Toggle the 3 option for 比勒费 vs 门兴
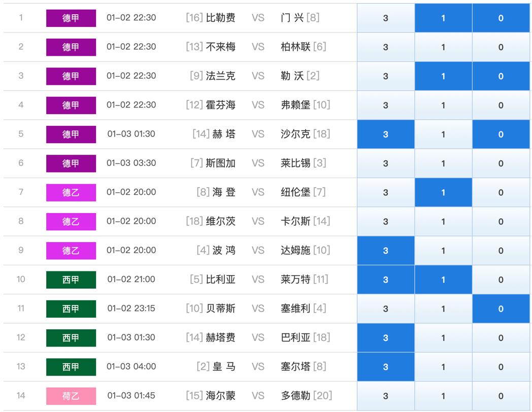The image size is (532, 412). 385,18
